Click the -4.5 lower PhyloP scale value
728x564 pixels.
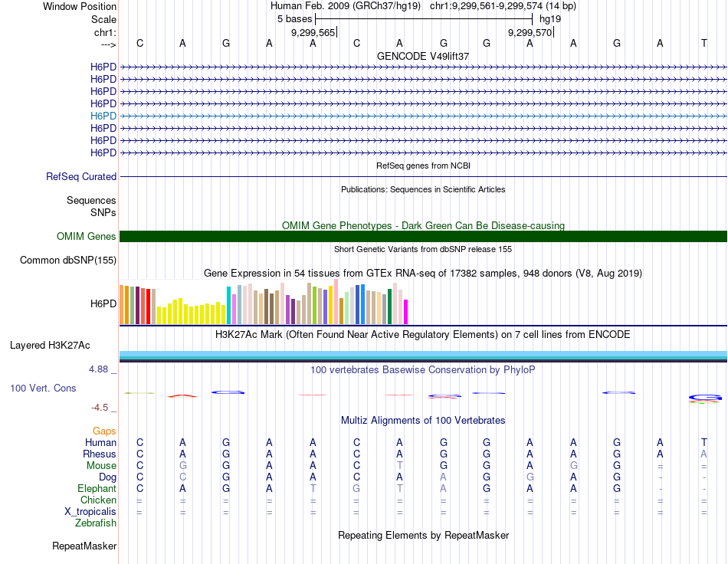[x=100, y=408]
